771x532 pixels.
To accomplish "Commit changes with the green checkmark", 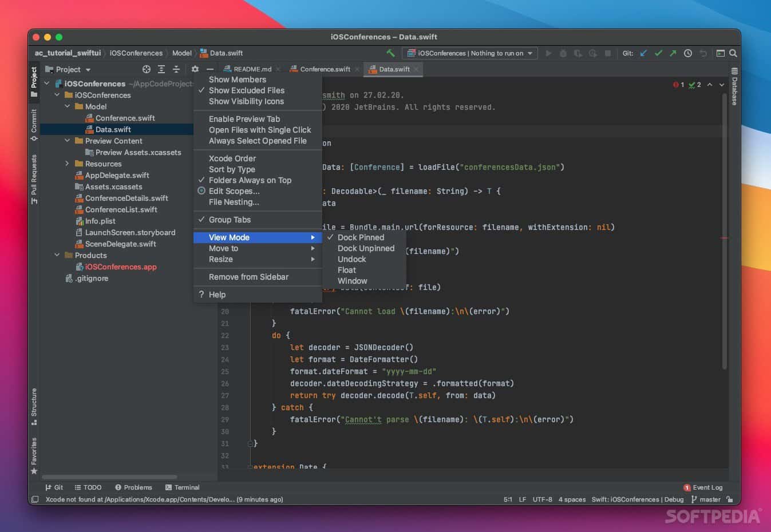I will 658,53.
